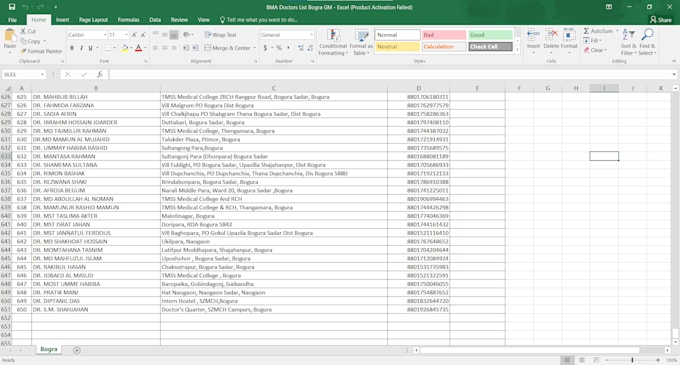Open the cell borders button
Screen dimensions: 680x365
[108, 48]
